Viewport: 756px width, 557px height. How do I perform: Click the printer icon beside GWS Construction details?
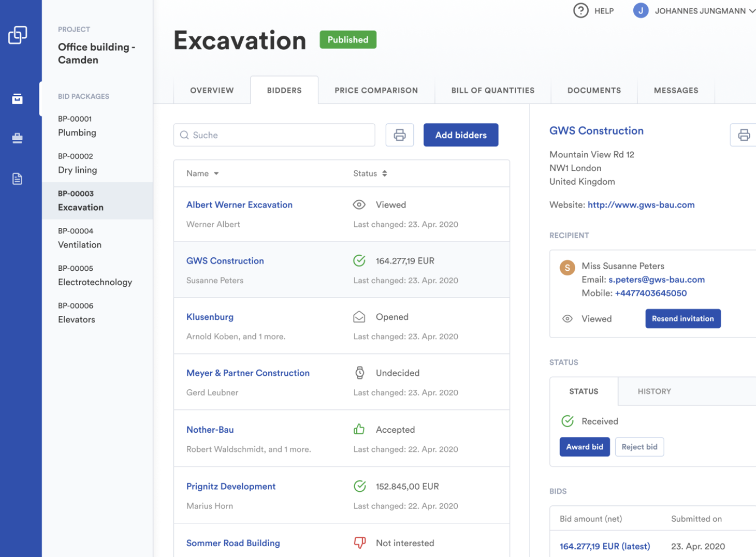(743, 135)
